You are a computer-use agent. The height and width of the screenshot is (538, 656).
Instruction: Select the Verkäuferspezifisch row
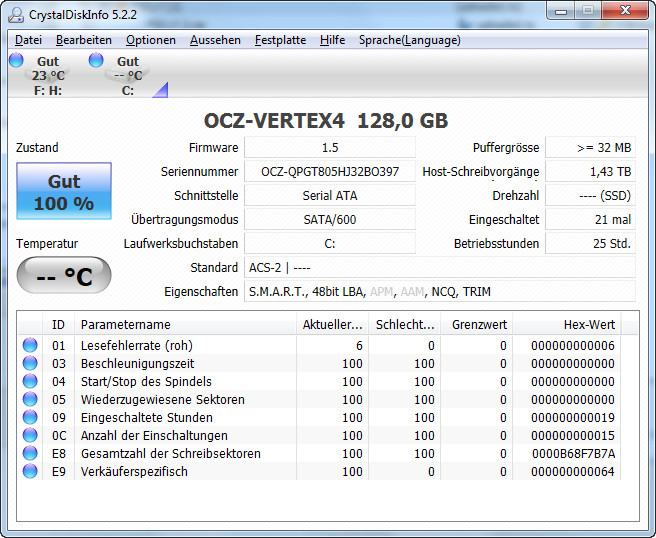320,471
